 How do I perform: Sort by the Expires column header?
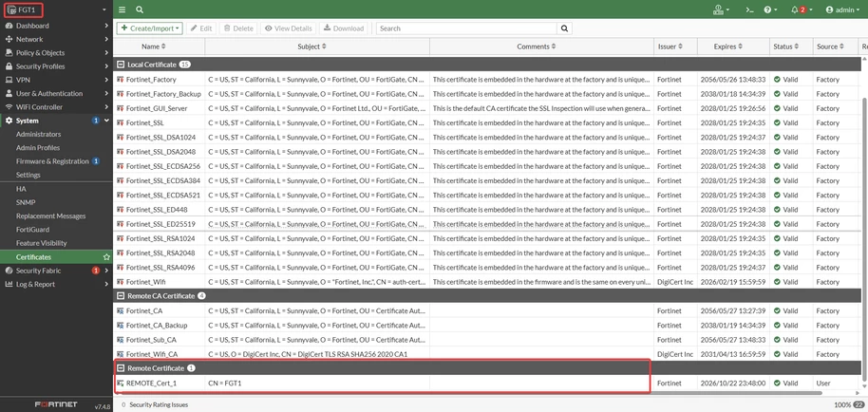point(728,47)
